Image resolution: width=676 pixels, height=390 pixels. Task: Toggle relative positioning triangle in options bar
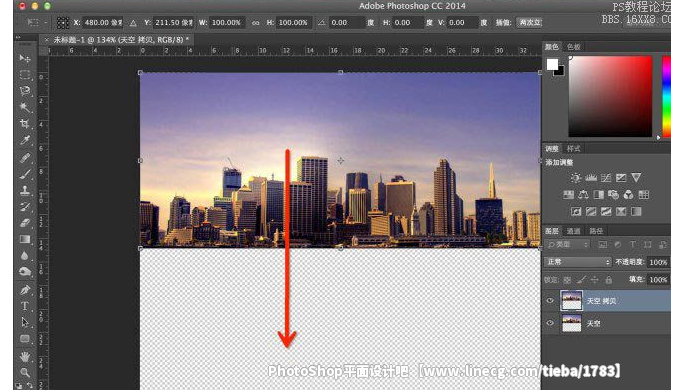click(x=133, y=22)
